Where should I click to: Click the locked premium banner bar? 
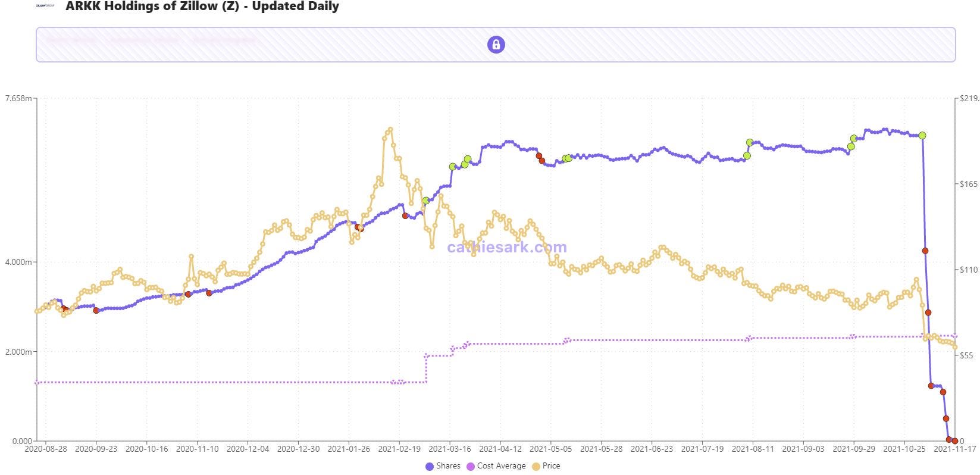click(x=496, y=45)
